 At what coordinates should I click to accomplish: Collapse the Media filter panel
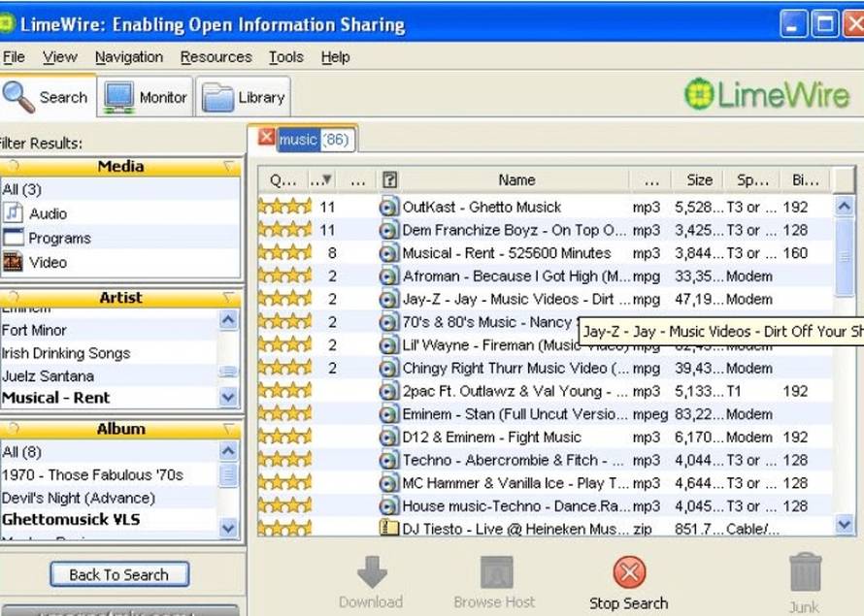229,167
